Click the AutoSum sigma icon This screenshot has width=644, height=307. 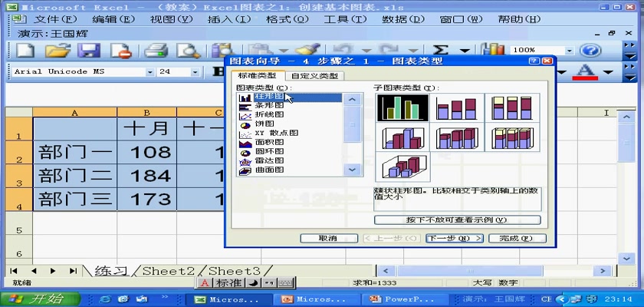442,51
